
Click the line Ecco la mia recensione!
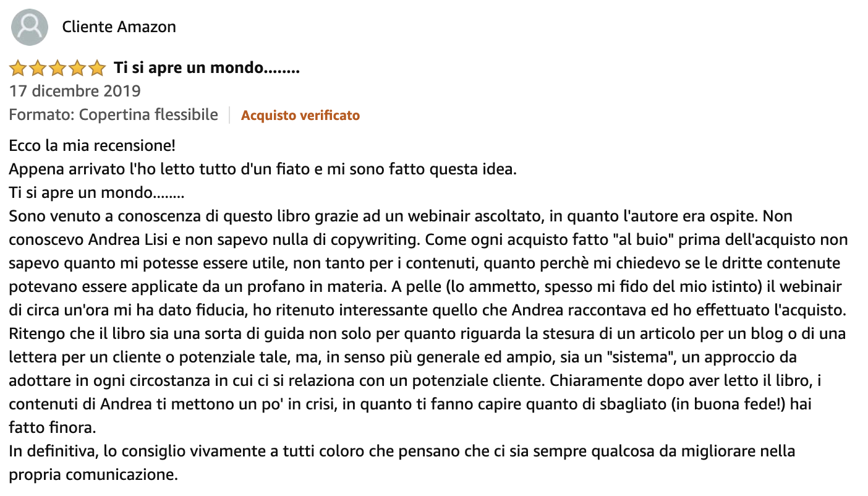pyautogui.click(x=92, y=146)
